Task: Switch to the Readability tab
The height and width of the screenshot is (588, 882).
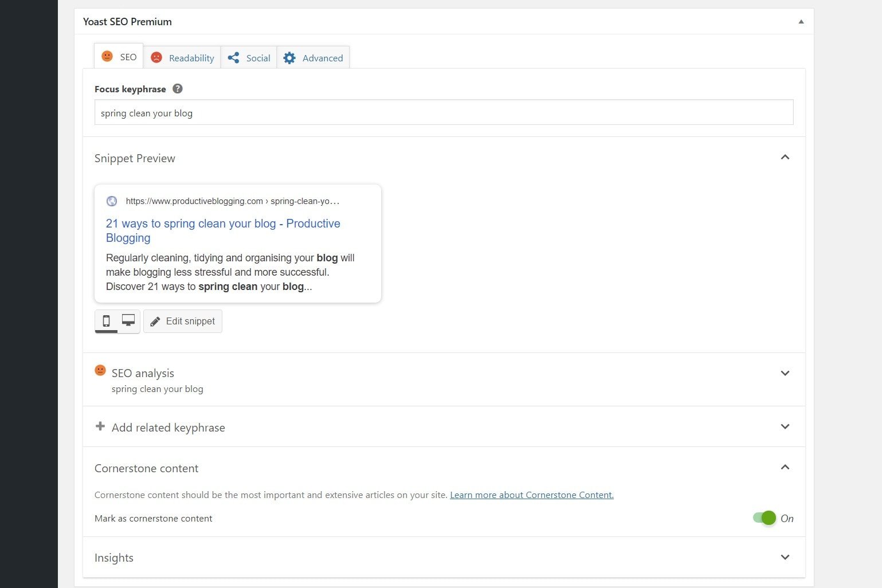Action: click(x=182, y=58)
